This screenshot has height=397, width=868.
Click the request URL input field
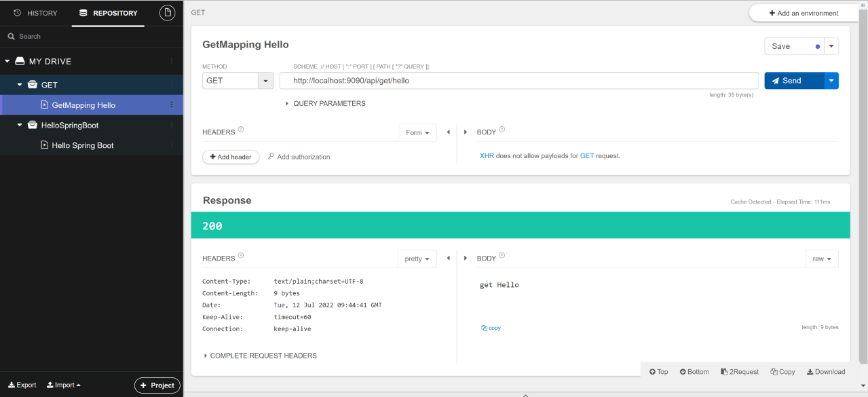(518, 81)
